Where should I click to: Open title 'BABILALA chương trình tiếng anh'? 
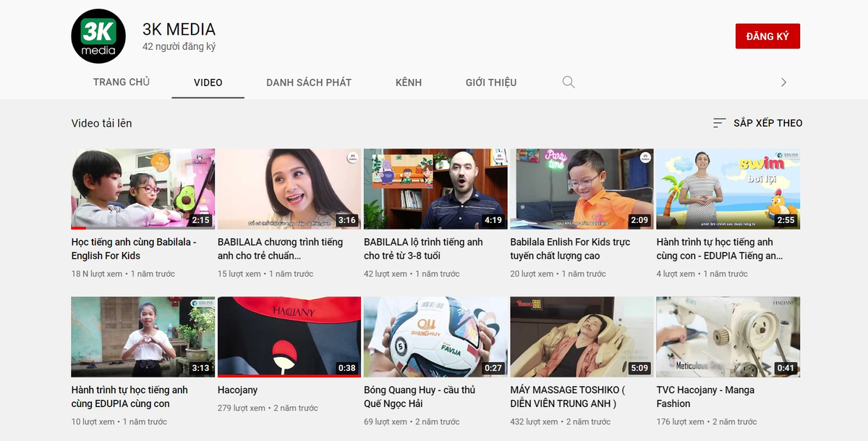coord(280,249)
